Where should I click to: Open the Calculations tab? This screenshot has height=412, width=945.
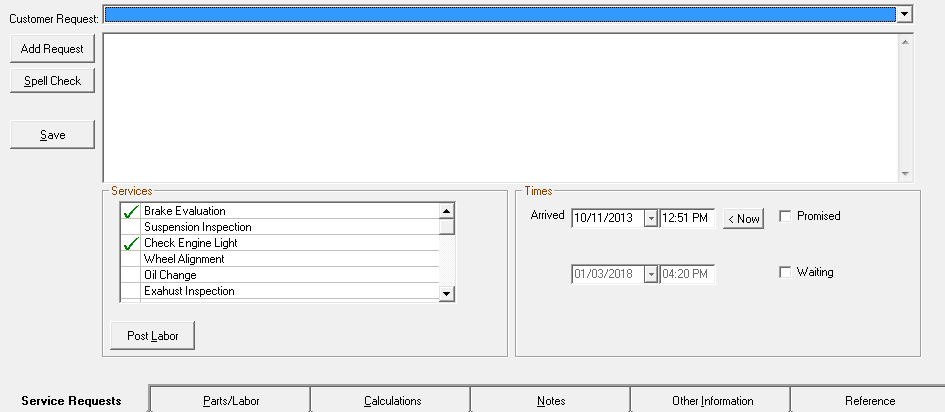392,401
